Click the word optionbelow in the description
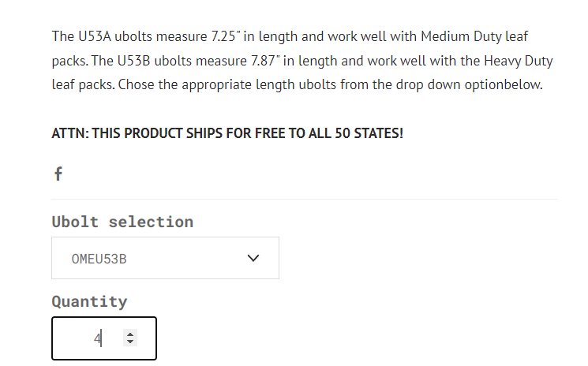Viewport: 588px width, 366px height. pyautogui.click(x=504, y=85)
